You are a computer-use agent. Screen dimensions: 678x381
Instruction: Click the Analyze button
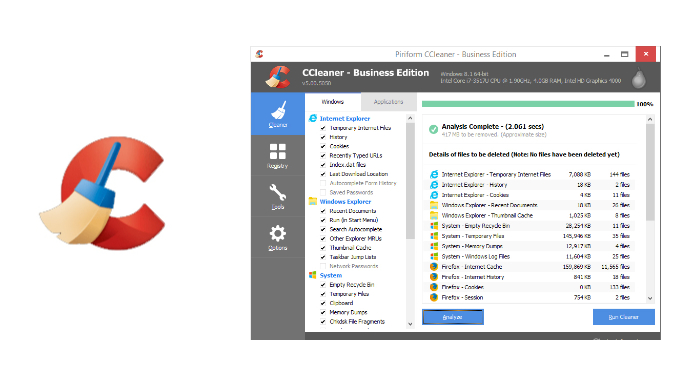pos(453,317)
